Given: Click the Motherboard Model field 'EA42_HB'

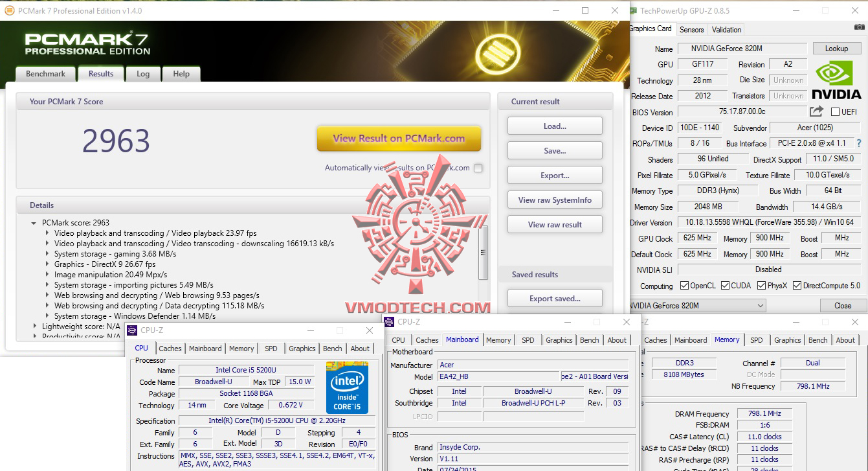Looking at the screenshot, I should (x=498, y=376).
